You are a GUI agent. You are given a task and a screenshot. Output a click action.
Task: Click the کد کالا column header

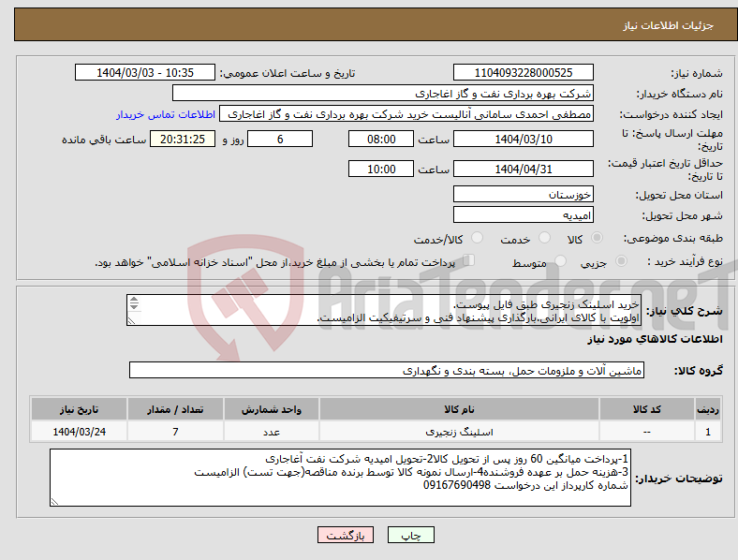pyautogui.click(x=647, y=409)
